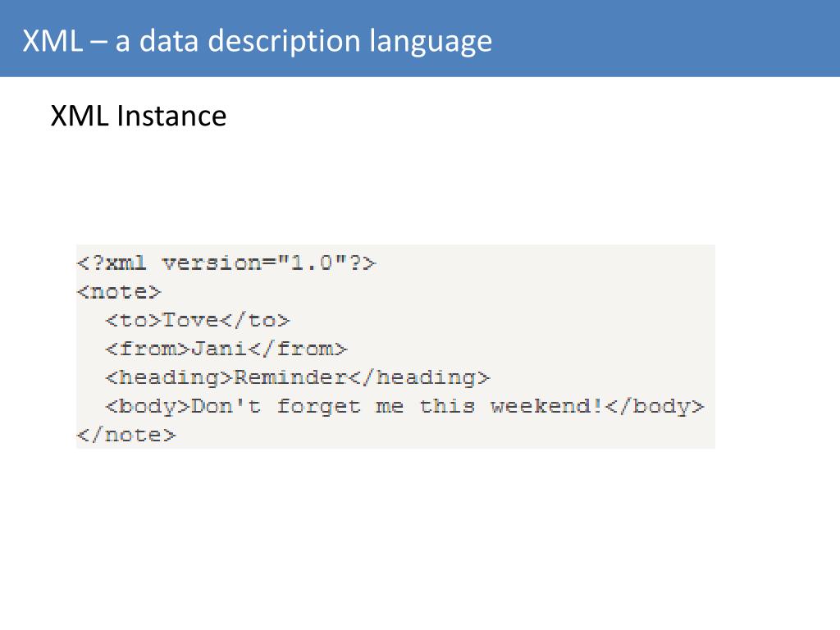Click the closing </from> tag
Image resolution: width=840 pixels, height=630 pixels.
coord(298,349)
